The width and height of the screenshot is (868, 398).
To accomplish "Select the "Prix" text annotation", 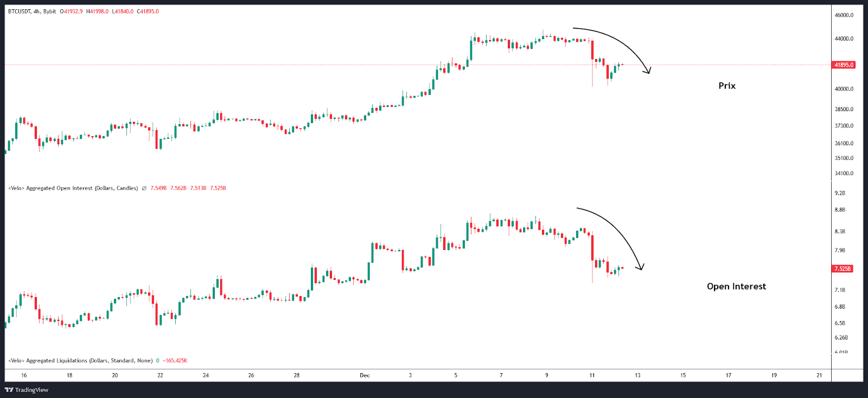I will click(727, 86).
